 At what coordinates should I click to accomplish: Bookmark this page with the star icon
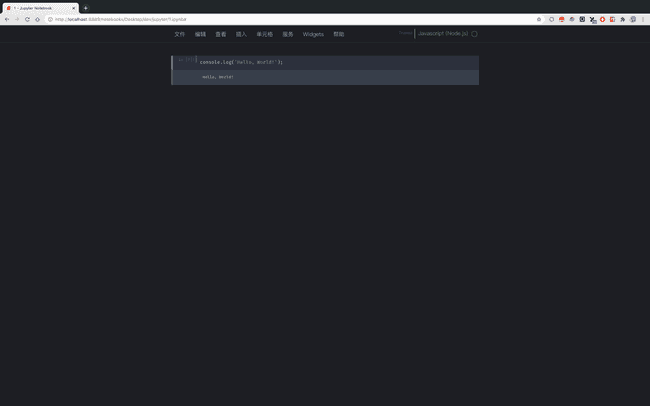tap(539, 19)
